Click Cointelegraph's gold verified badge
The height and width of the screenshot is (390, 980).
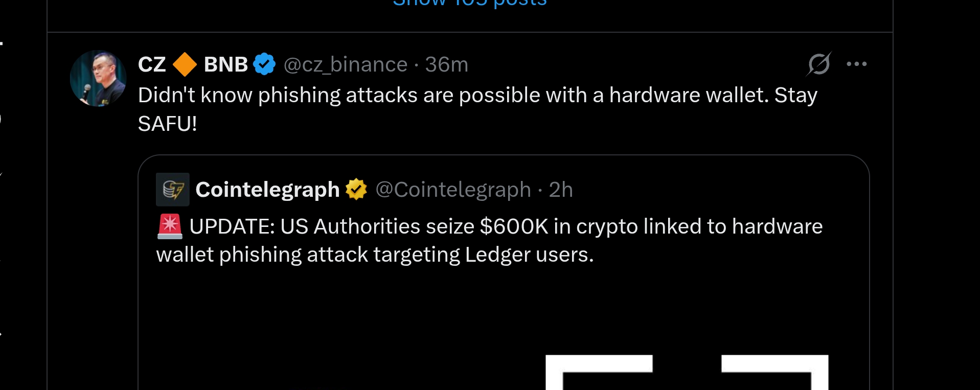pyautogui.click(x=356, y=190)
